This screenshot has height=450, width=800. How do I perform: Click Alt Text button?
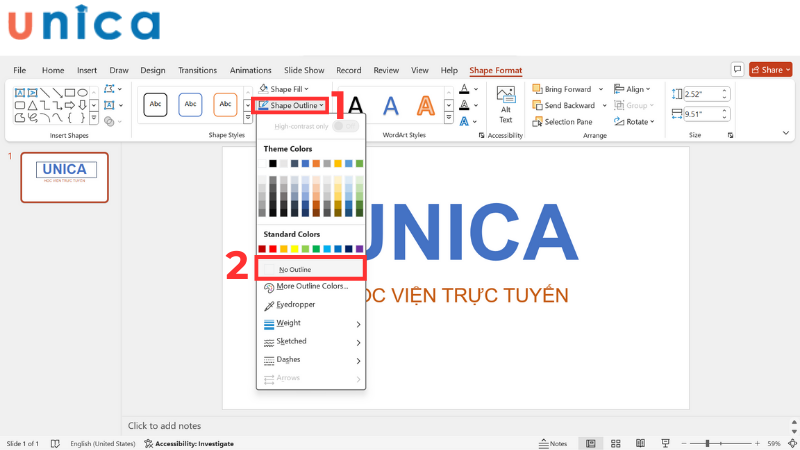click(506, 105)
